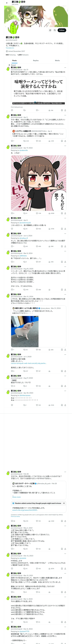This screenshot has height=644, width=72.
Task: Share the Feb 28 post with the share icon
Action: (x=65, y=521)
